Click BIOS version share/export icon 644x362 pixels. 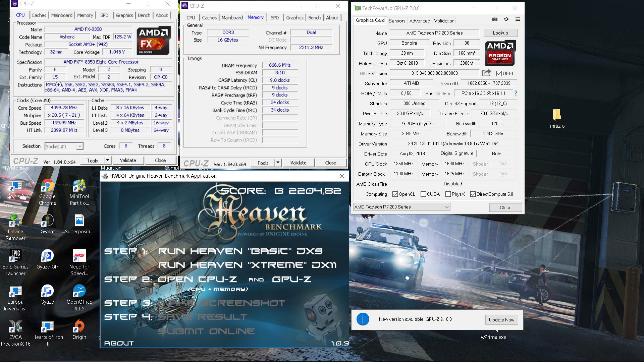tap(486, 73)
